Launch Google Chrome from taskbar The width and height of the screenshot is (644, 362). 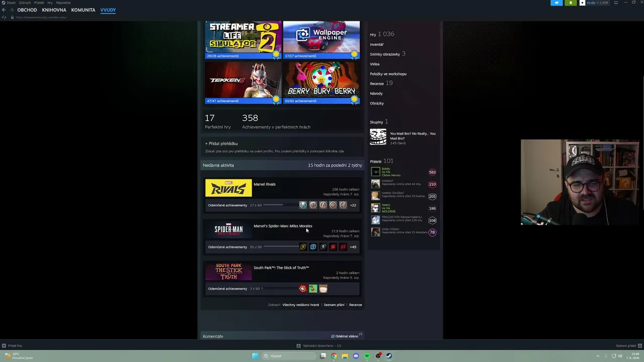(x=334, y=356)
